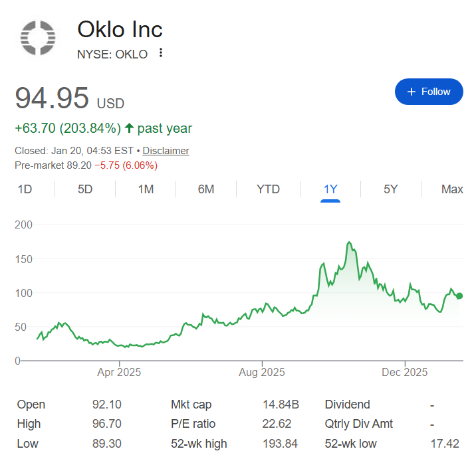Follow Oklo Inc stock
This screenshot has width=476, height=459.
tap(429, 92)
